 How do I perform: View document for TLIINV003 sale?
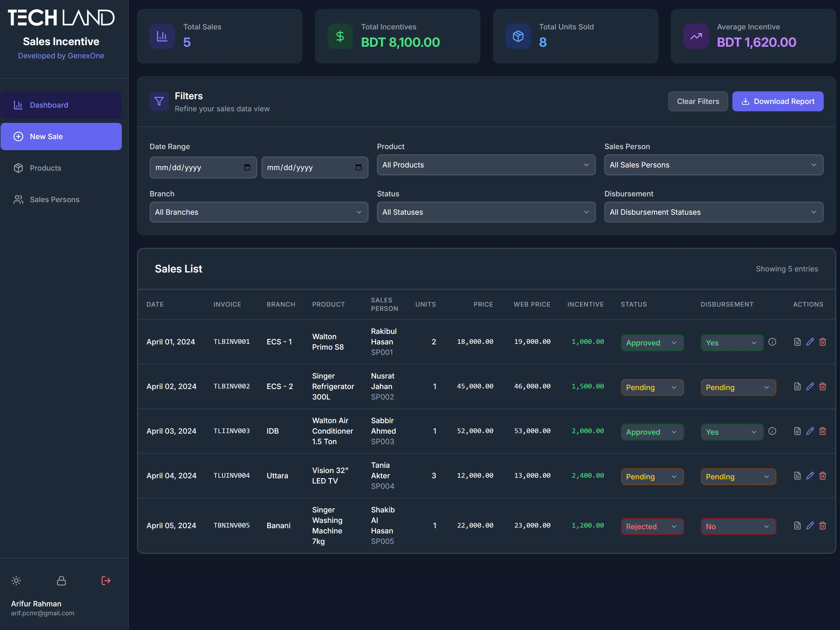pos(797,431)
